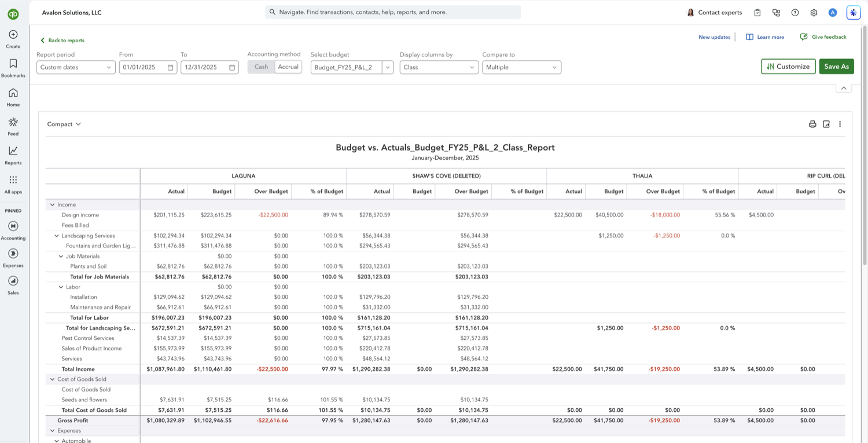Open pinned Sales icon
Viewport: 868px width, 443px height.
tap(13, 281)
